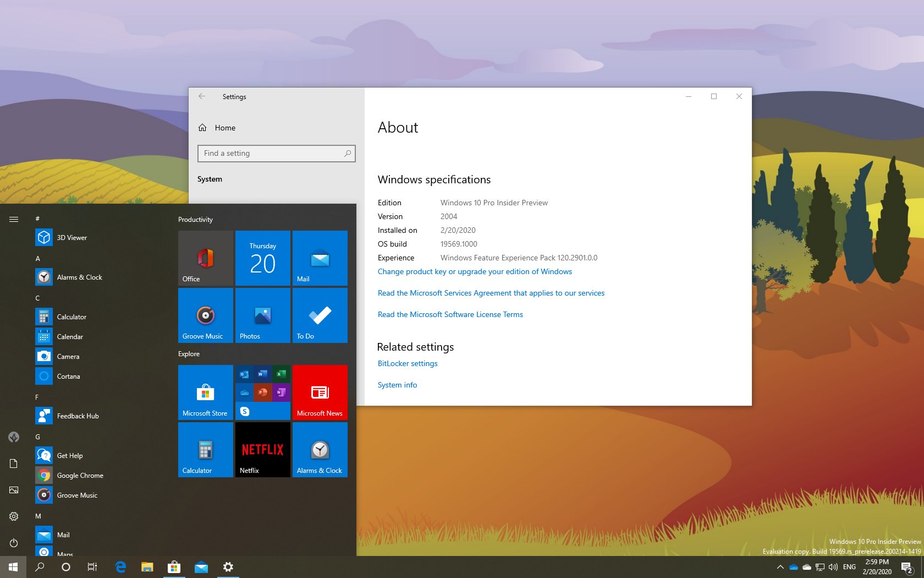Viewport: 924px width, 578px height.
Task: Open the Power options button
Action: tap(14, 543)
